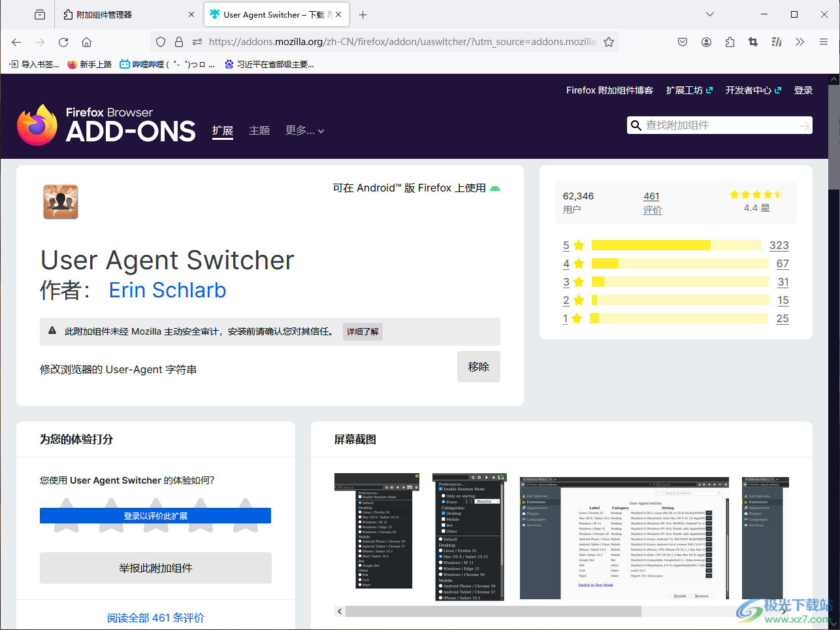List all open tabs dropdown
840x630 pixels.
click(710, 14)
